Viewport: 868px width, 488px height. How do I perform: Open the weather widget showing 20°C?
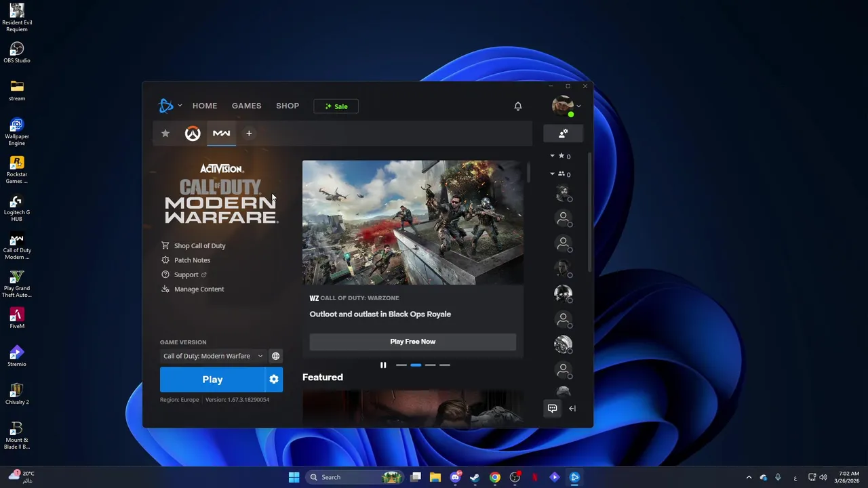tap(20, 477)
